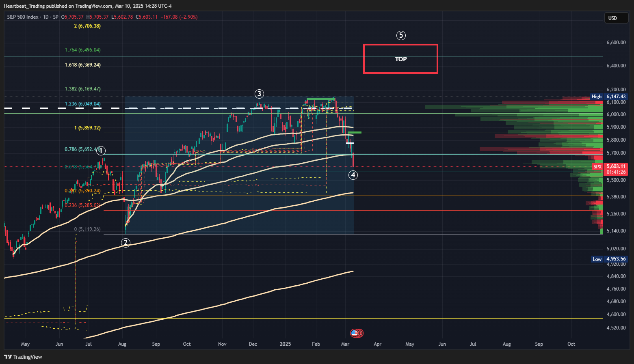Select the circled wave 5 label
The height and width of the screenshot is (364, 634).
click(x=401, y=35)
